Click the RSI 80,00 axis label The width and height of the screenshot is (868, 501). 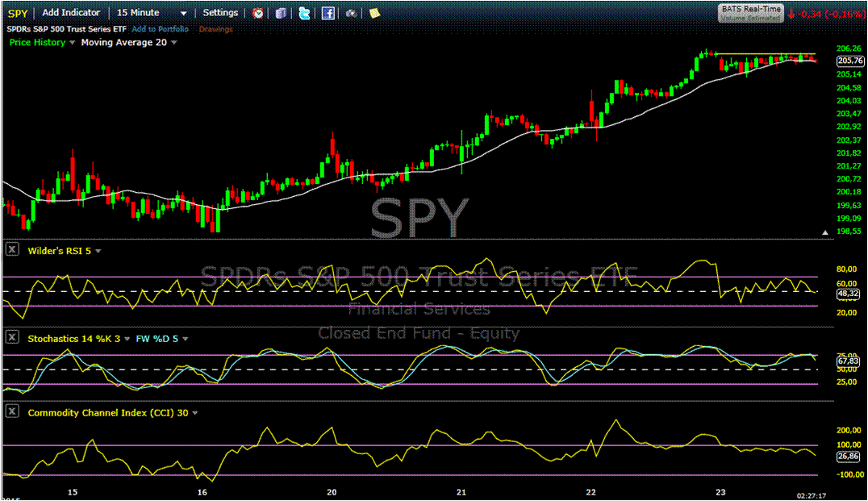click(847, 269)
